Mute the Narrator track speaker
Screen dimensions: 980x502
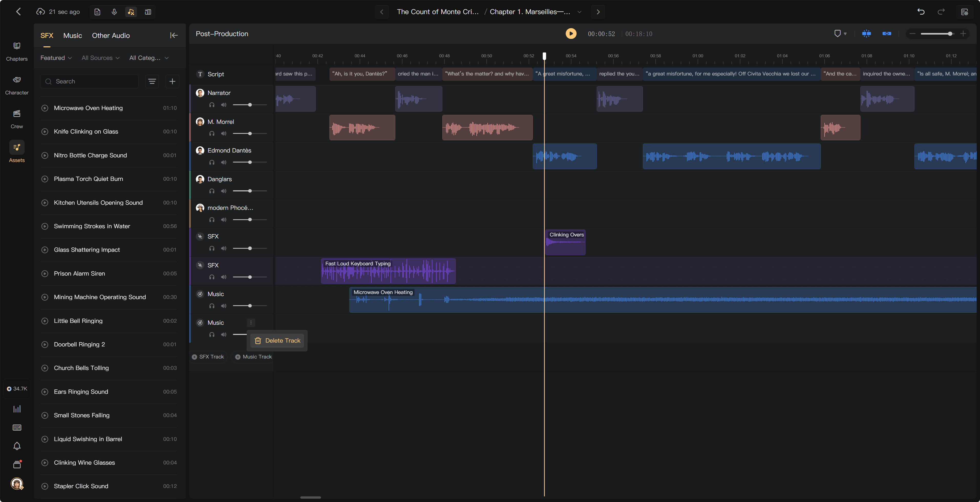(x=224, y=105)
